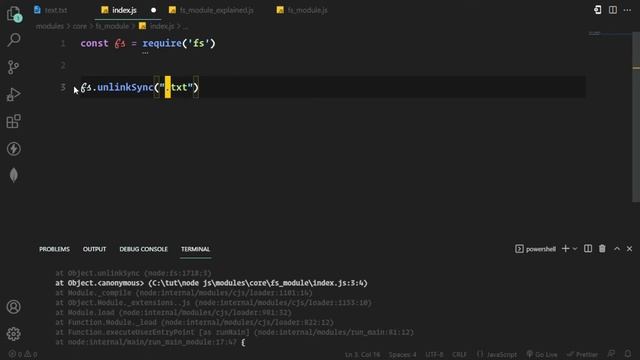Open Source Control view

click(x=13, y=67)
